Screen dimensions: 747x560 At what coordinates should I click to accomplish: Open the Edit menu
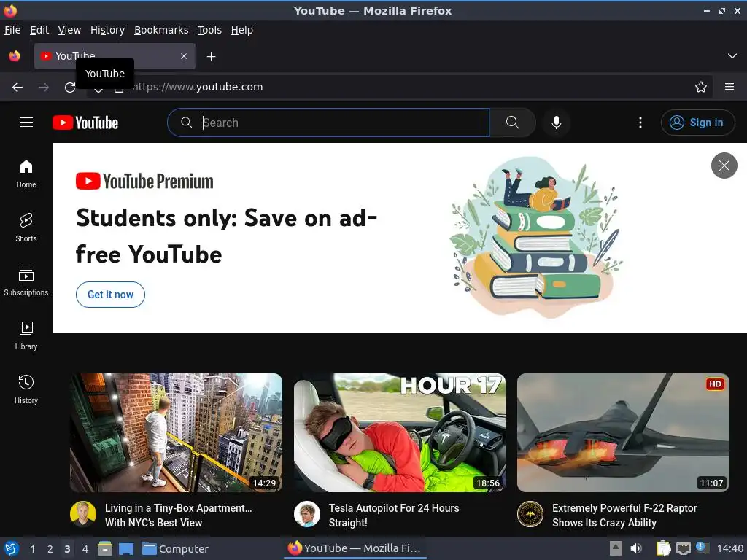(x=39, y=30)
